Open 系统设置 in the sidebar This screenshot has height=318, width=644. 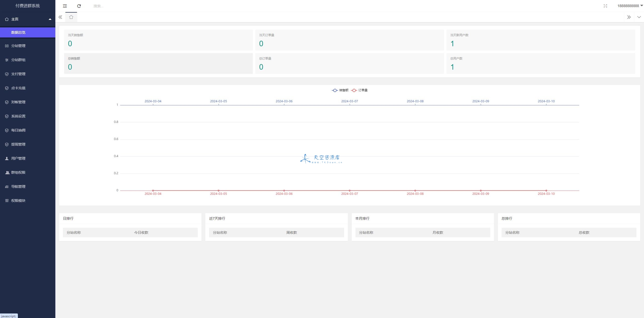click(28, 116)
